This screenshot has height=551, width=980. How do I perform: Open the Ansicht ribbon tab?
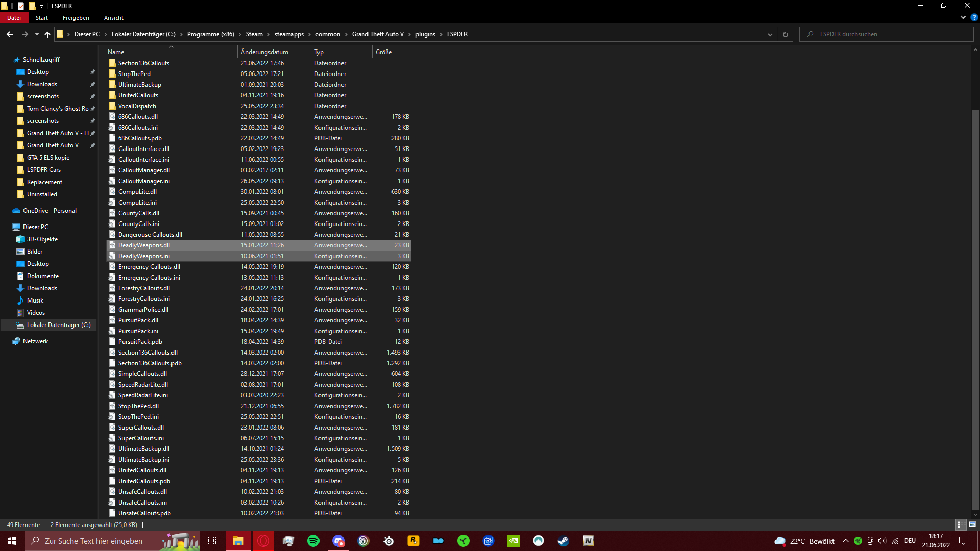click(x=113, y=18)
